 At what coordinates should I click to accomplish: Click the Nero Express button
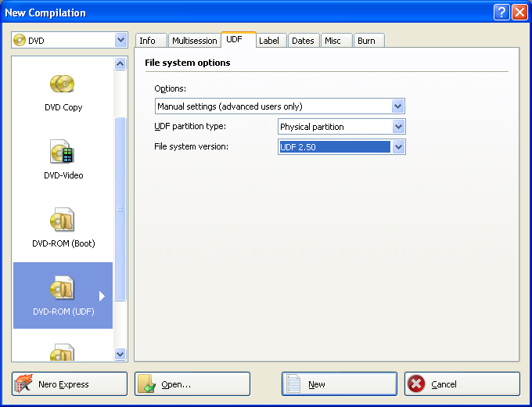70,384
